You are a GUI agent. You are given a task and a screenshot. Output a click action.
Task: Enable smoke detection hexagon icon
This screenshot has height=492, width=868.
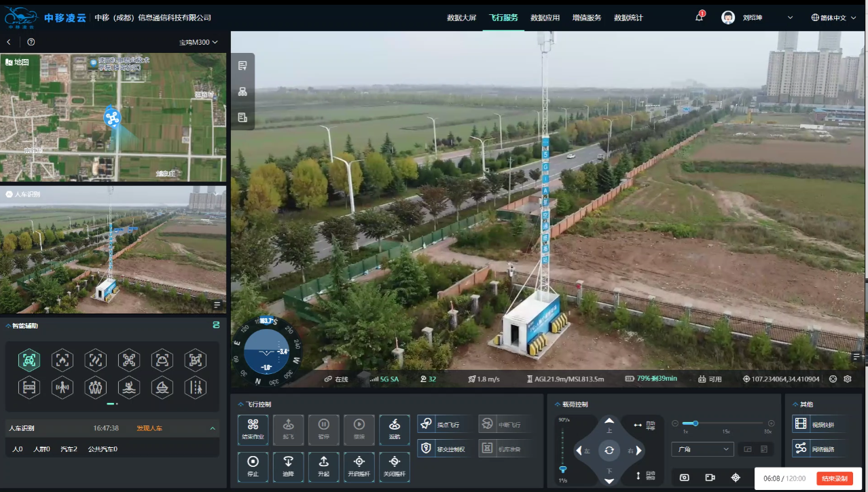coord(96,360)
